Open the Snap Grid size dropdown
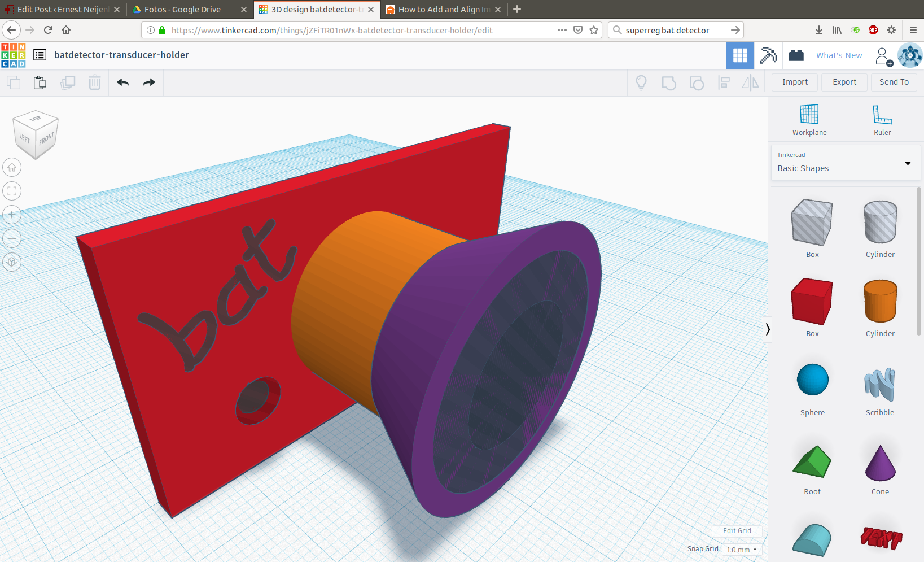924x562 pixels. (741, 550)
